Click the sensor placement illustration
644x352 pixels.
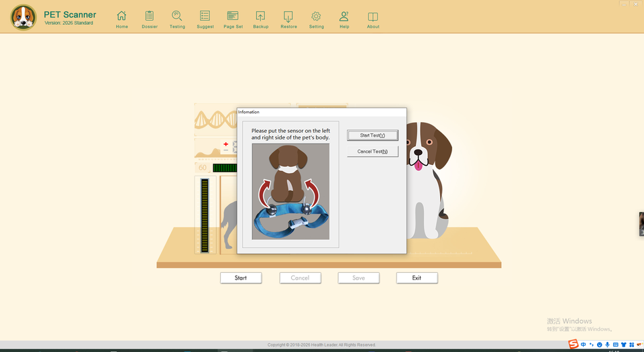[290, 191]
